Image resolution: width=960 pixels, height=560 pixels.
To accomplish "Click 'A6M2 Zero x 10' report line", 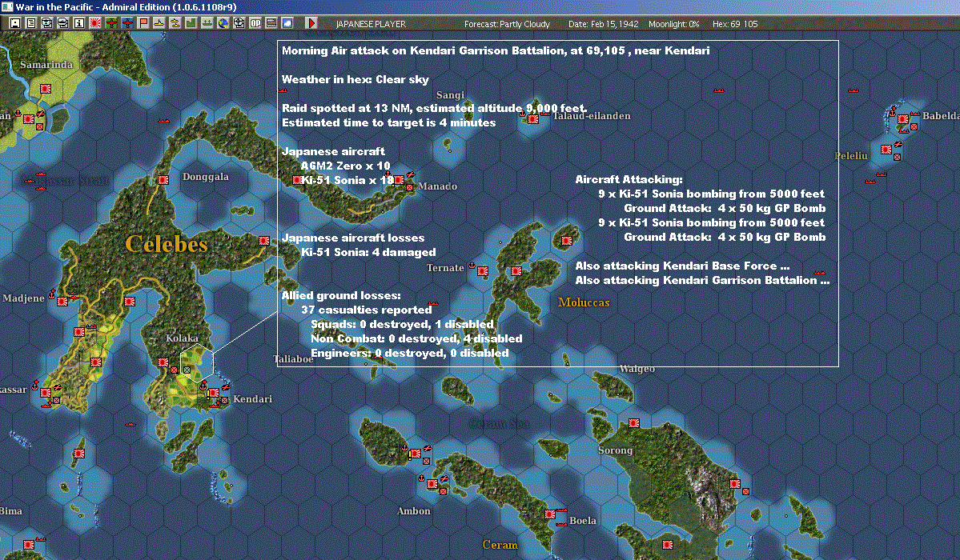I will [x=345, y=166].
